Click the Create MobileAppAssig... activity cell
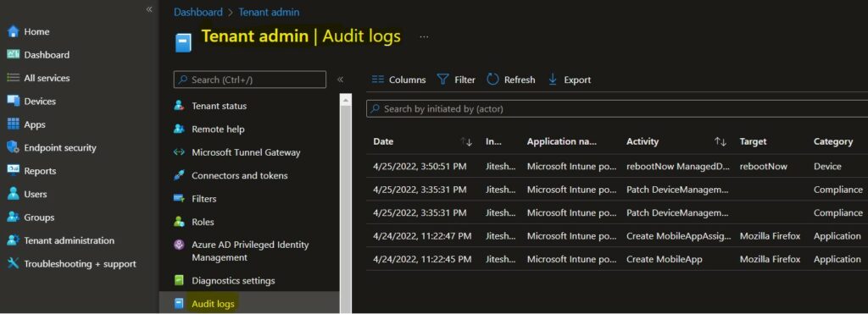868x314 pixels. 679,236
